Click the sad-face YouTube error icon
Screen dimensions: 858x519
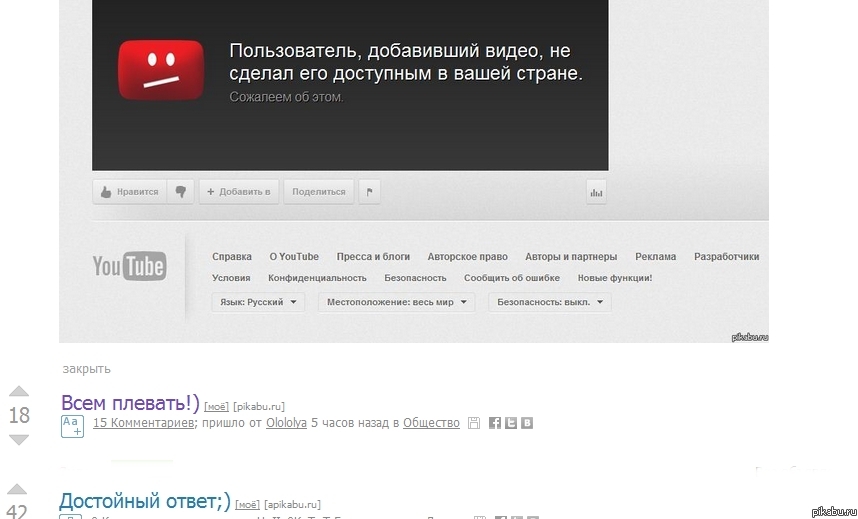pyautogui.click(x=161, y=70)
